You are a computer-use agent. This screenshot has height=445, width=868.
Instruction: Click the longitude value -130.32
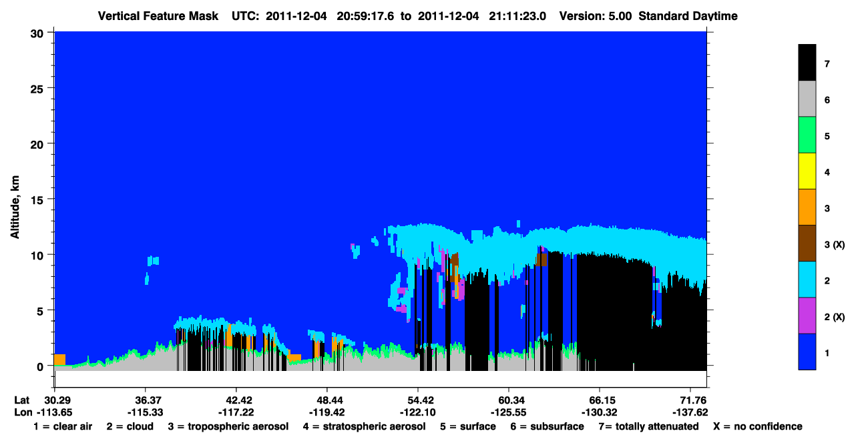pyautogui.click(x=600, y=412)
